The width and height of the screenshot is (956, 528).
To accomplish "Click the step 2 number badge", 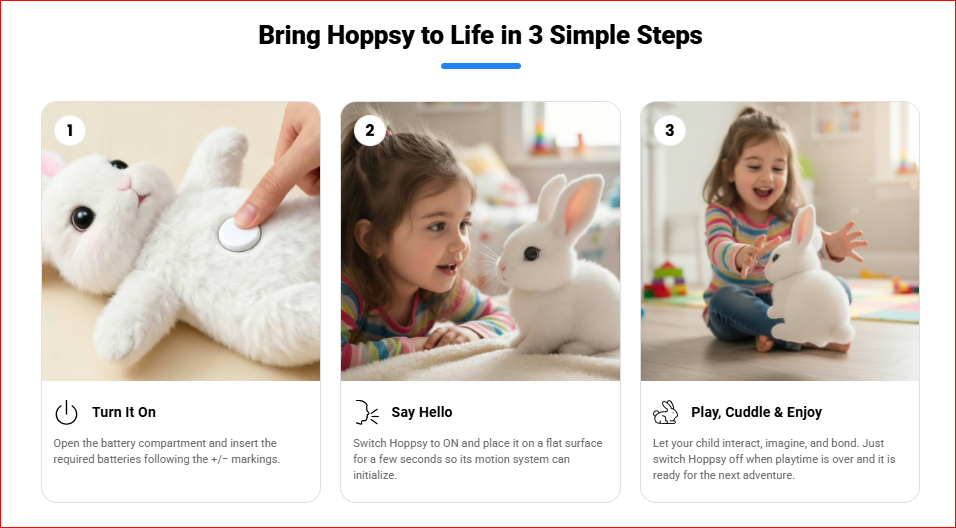I will pos(369,130).
